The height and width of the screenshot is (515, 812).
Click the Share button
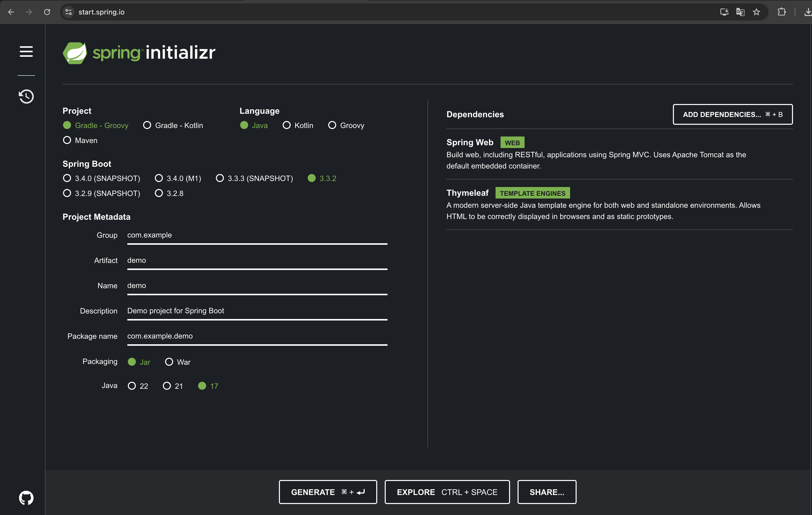click(x=547, y=492)
